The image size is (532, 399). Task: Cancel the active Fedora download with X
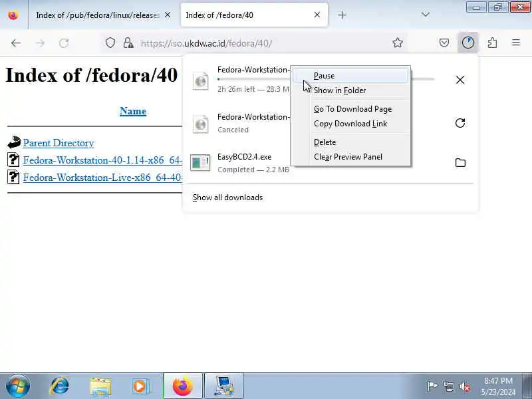click(x=460, y=80)
